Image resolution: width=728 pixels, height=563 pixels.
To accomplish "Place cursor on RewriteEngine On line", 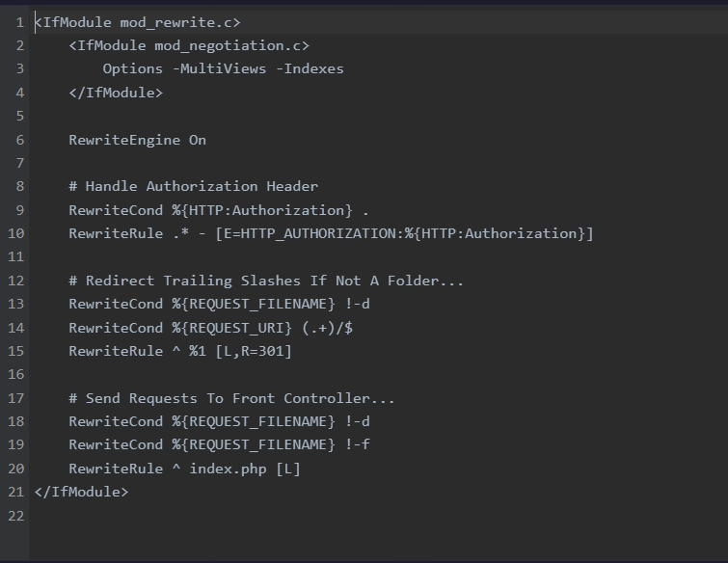I will (x=137, y=140).
